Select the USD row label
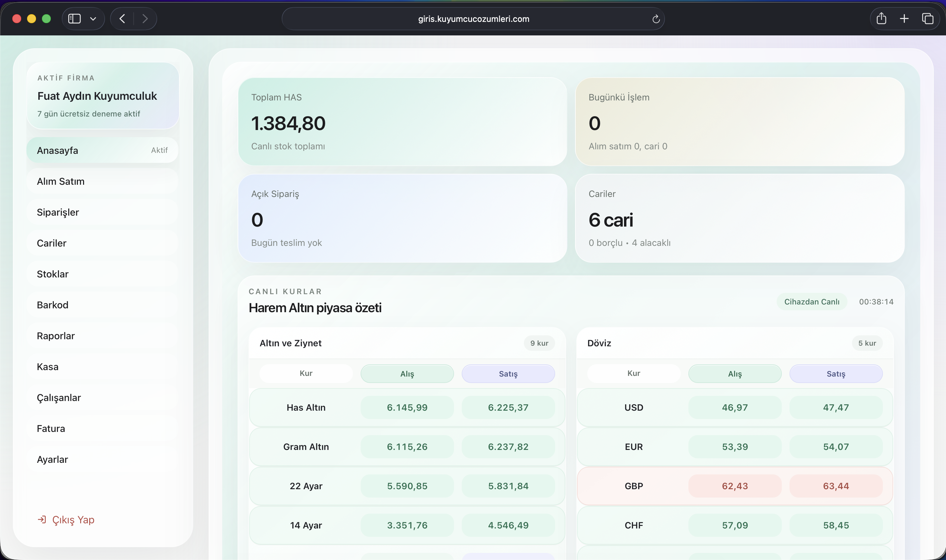Screen dimensions: 946x560 pyautogui.click(x=633, y=407)
